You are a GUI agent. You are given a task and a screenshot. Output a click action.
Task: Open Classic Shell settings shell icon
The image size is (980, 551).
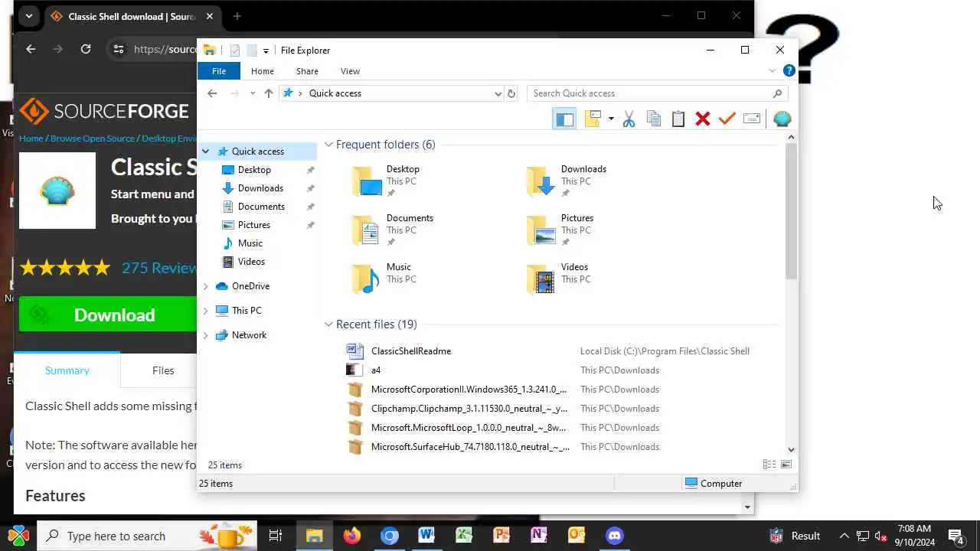pyautogui.click(x=782, y=119)
